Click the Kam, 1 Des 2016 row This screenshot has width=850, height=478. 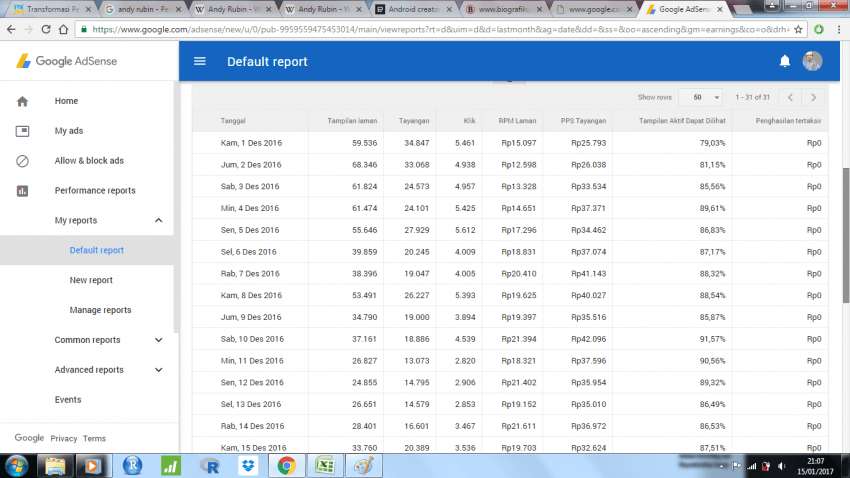point(510,143)
